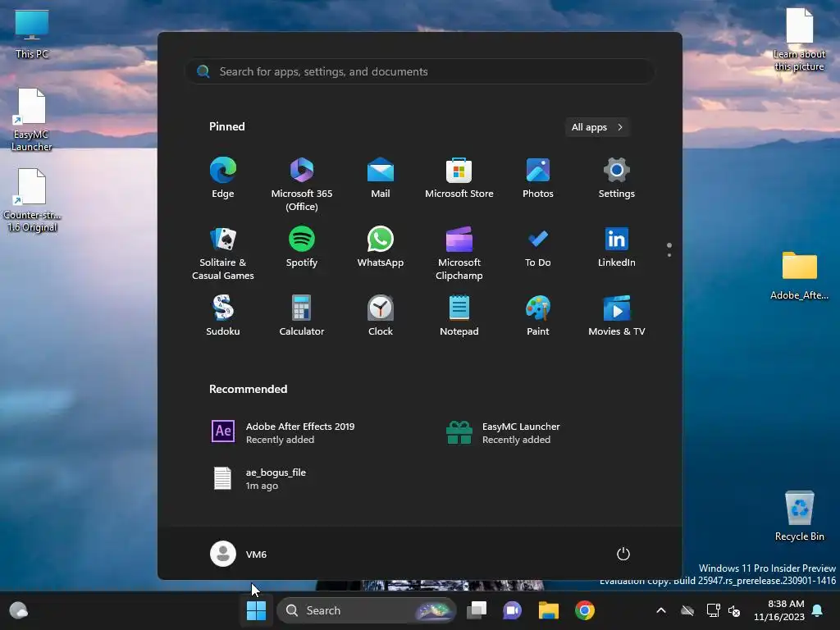The height and width of the screenshot is (630, 840).
Task: Launch the To Do app
Action: click(538, 247)
